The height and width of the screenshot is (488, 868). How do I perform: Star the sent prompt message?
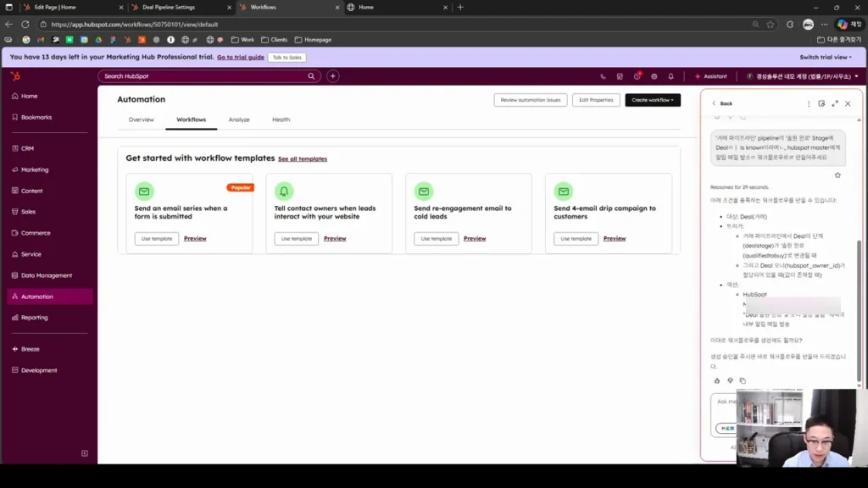(x=837, y=175)
